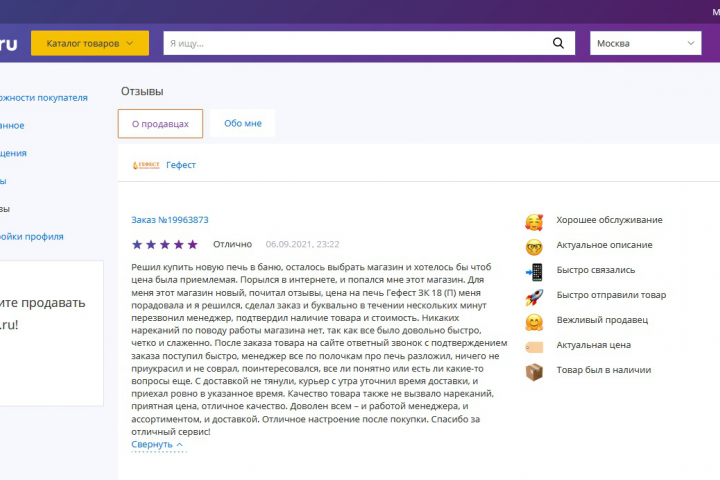Click the 'Актуальная цена' label
Image resolution: width=720 pixels, height=480 pixels.
[594, 345]
